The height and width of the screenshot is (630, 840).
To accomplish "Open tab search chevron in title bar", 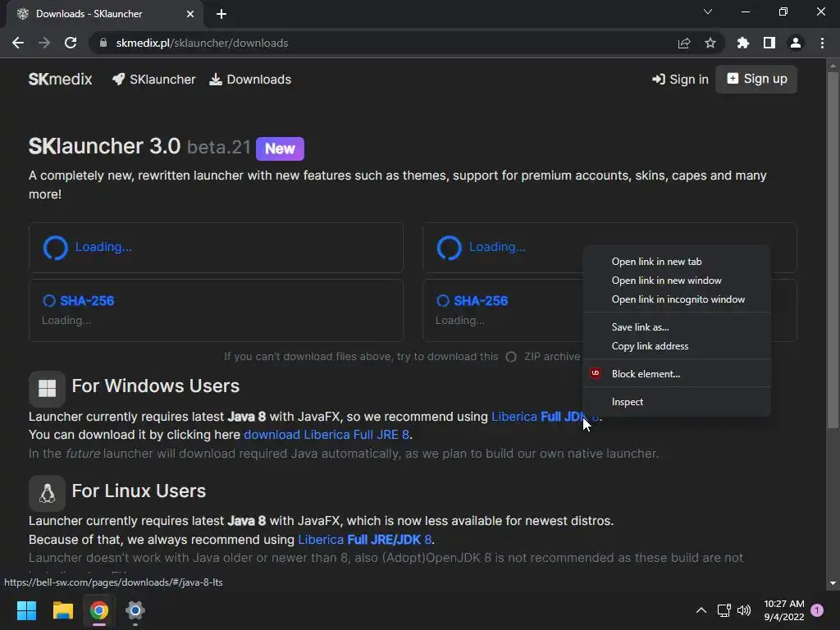I will click(708, 11).
